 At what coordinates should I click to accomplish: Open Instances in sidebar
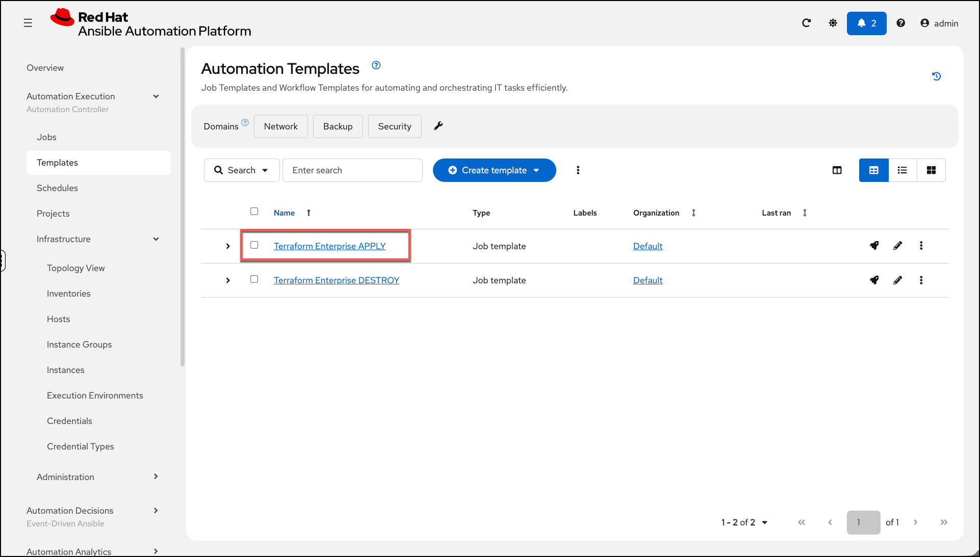tap(66, 370)
